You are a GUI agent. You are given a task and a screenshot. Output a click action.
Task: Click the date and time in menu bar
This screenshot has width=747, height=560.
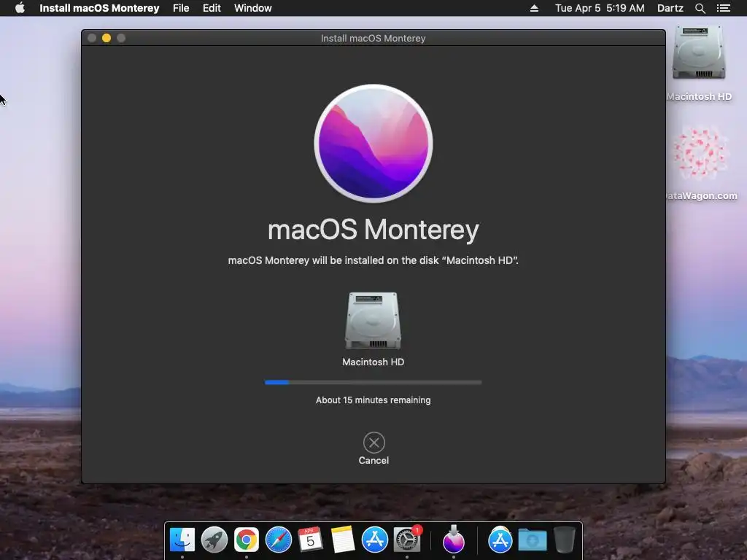coord(600,8)
